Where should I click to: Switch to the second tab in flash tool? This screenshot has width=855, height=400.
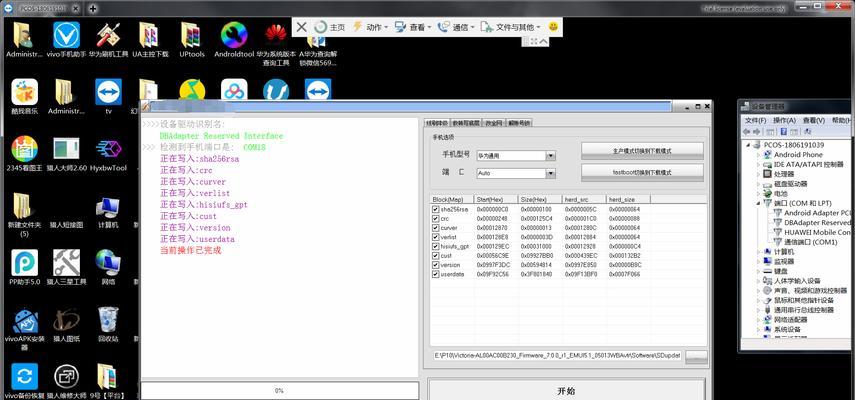pyautogui.click(x=466, y=123)
